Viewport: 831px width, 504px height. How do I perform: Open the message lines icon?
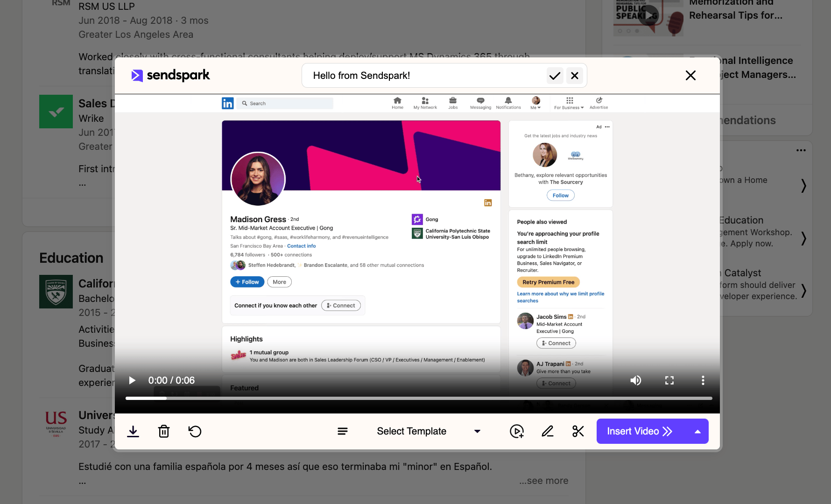pos(343,431)
